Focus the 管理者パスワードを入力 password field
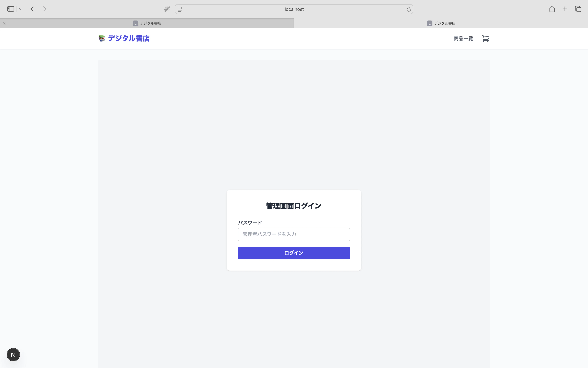Image resolution: width=588 pixels, height=368 pixels. 294,234
